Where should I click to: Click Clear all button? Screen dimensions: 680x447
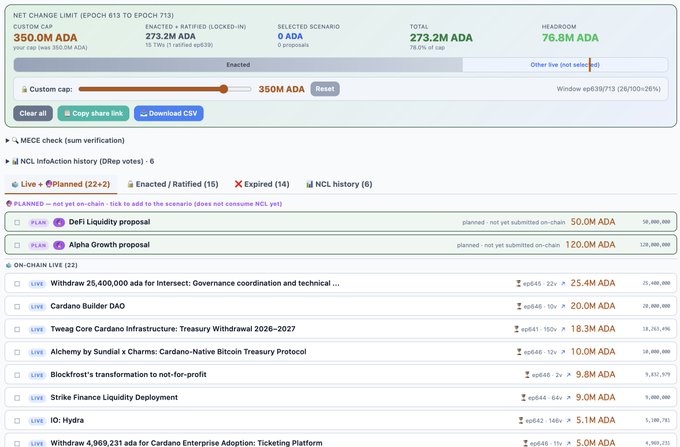[33, 114]
